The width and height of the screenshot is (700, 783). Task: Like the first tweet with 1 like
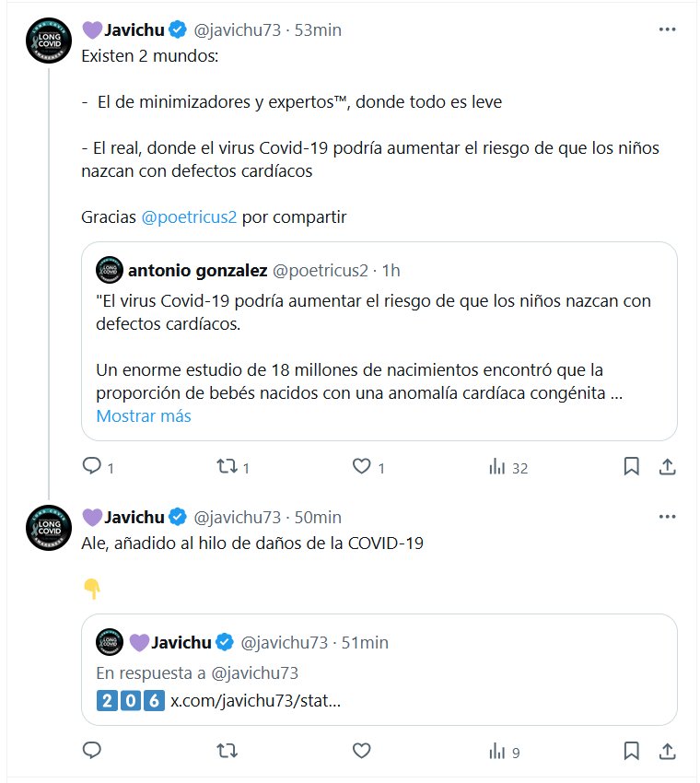pos(362,467)
